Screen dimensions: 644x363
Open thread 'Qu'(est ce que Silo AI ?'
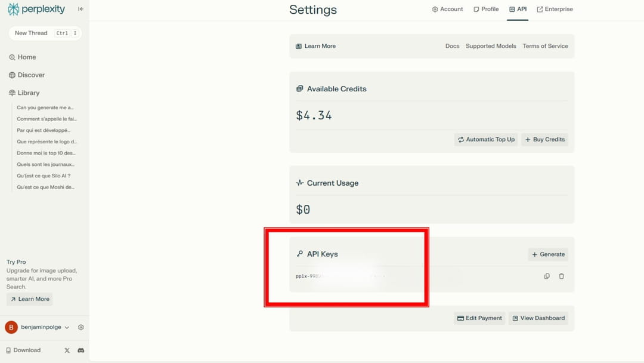(x=44, y=176)
